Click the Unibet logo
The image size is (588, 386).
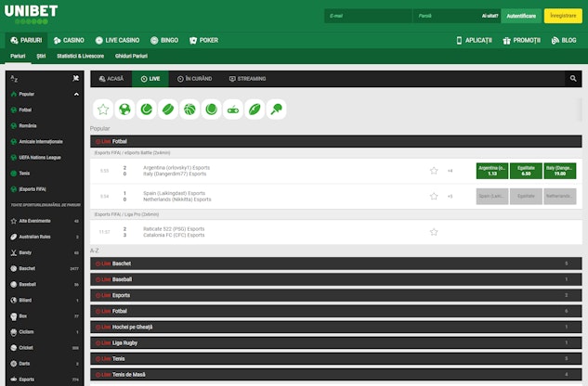pyautogui.click(x=31, y=14)
